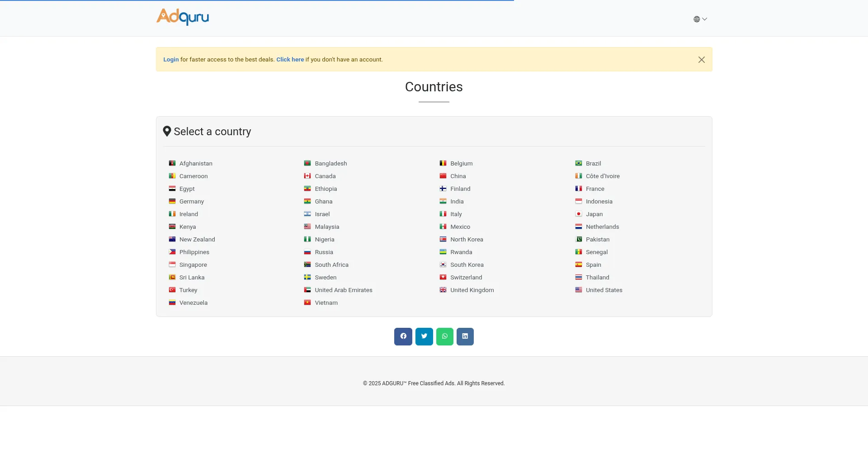Click the Japan flag icon
The height and width of the screenshot is (449, 868).
(578, 214)
